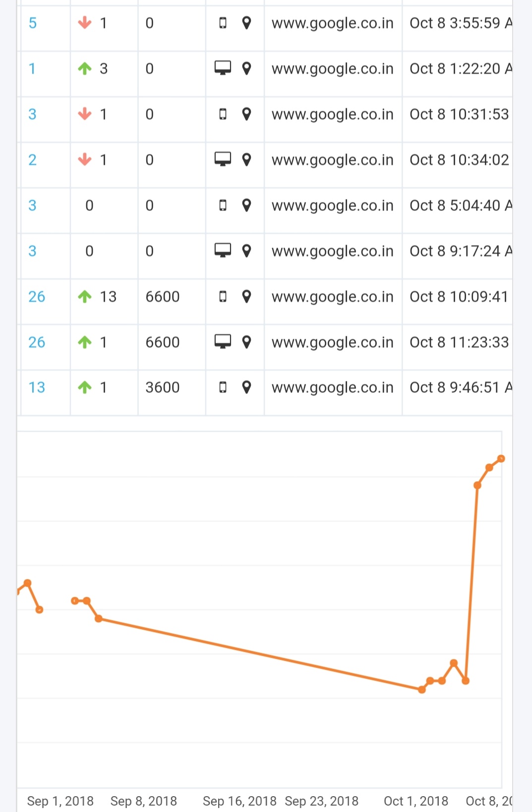This screenshot has width=532, height=812.
Task: Click desktop icon in Oct 8 11:23:33 row
Action: pyautogui.click(x=223, y=342)
